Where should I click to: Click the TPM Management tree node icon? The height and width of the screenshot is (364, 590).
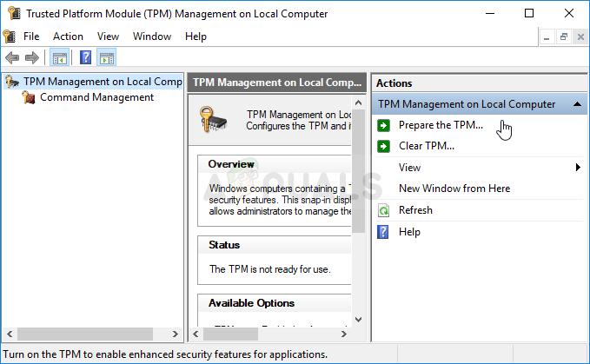click(12, 82)
